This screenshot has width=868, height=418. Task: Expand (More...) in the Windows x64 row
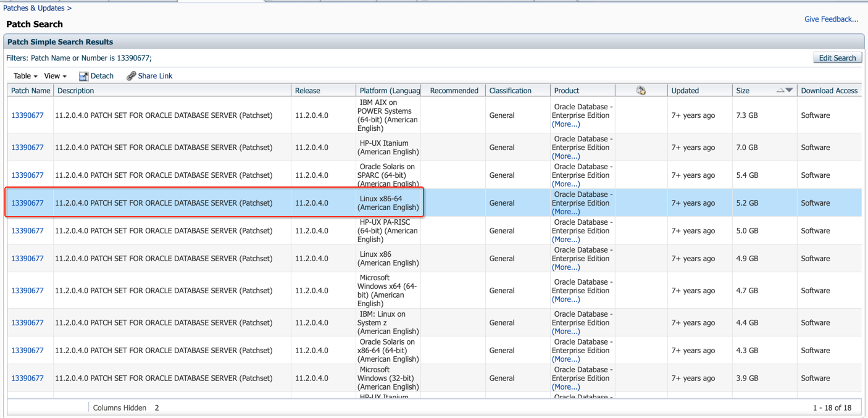pos(565,299)
